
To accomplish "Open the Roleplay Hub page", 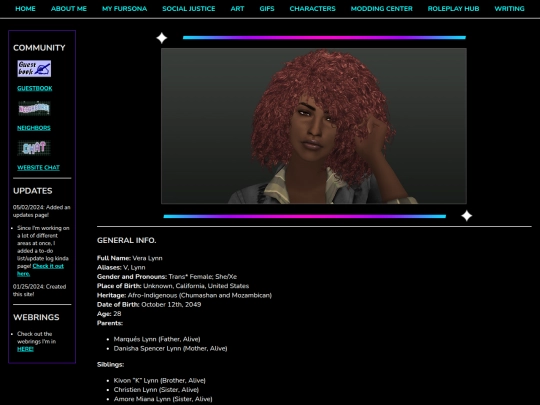I will tap(453, 9).
